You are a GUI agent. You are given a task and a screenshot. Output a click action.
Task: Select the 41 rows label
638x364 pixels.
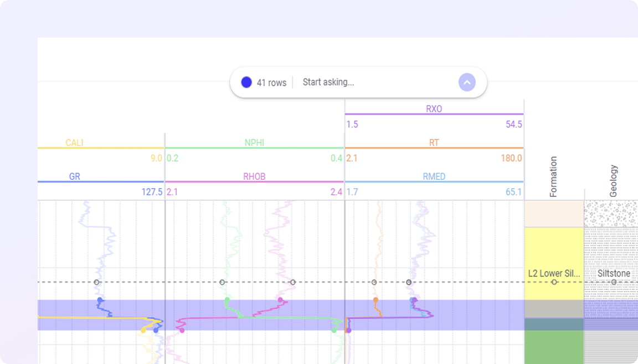[271, 83]
